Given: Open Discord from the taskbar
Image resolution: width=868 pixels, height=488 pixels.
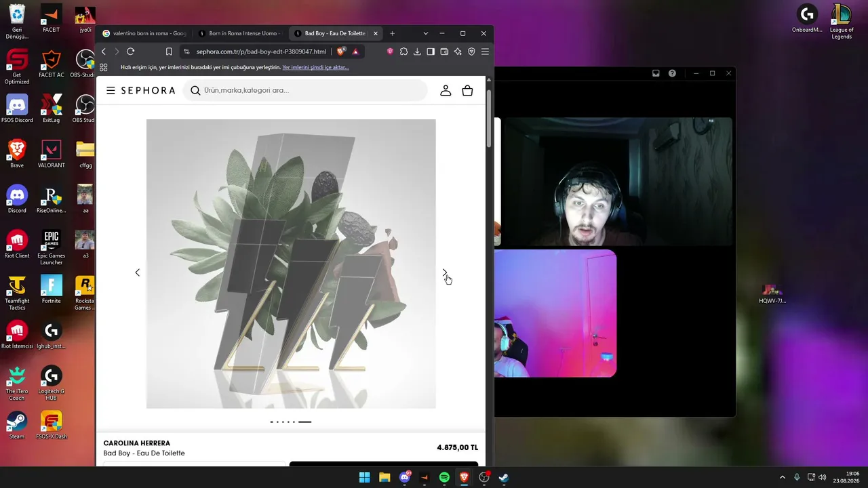Looking at the screenshot, I should (x=405, y=477).
